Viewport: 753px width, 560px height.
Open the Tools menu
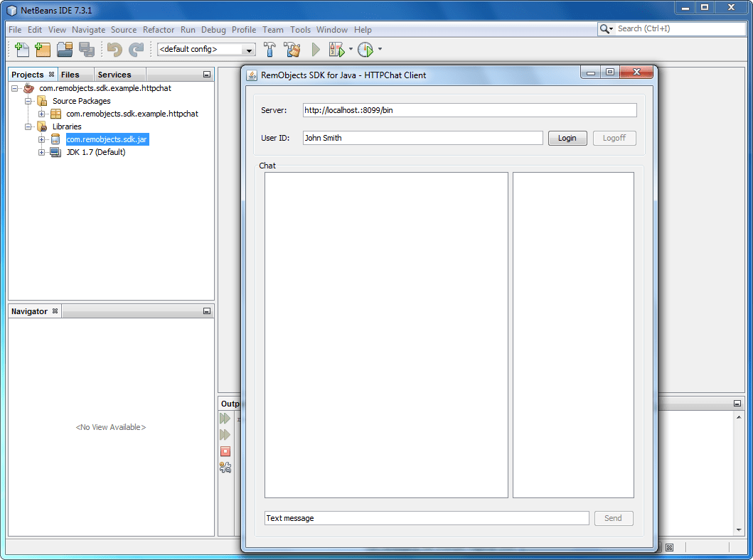300,30
